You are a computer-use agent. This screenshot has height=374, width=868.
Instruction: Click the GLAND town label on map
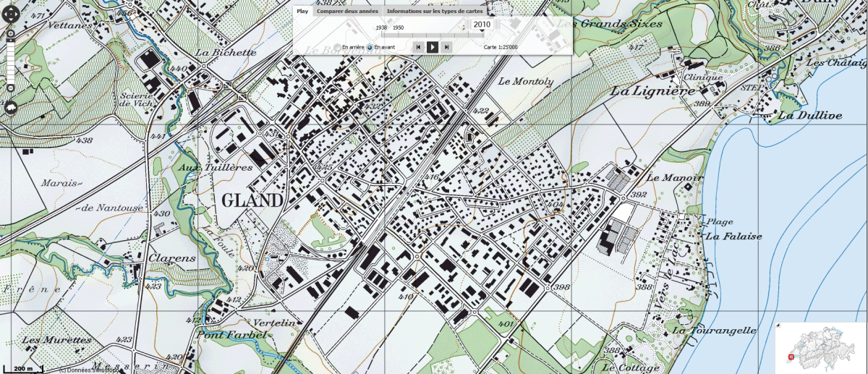click(x=252, y=200)
